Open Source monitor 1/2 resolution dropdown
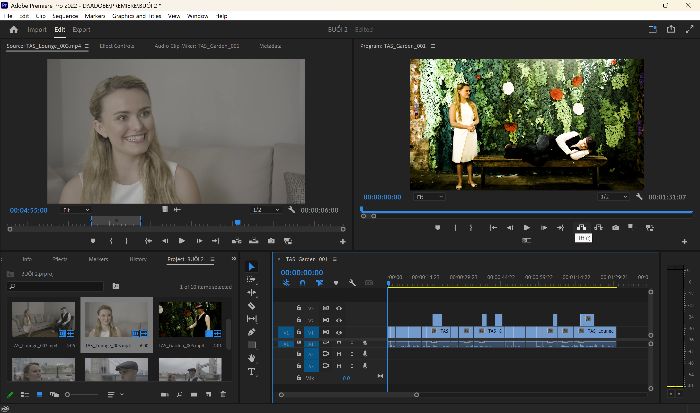The width and height of the screenshot is (700, 413). pyautogui.click(x=266, y=210)
